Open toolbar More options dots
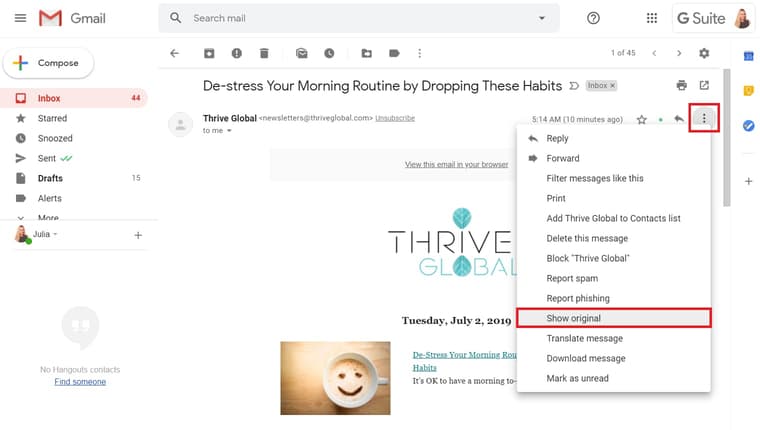This screenshot has height=430, width=760. (x=420, y=53)
